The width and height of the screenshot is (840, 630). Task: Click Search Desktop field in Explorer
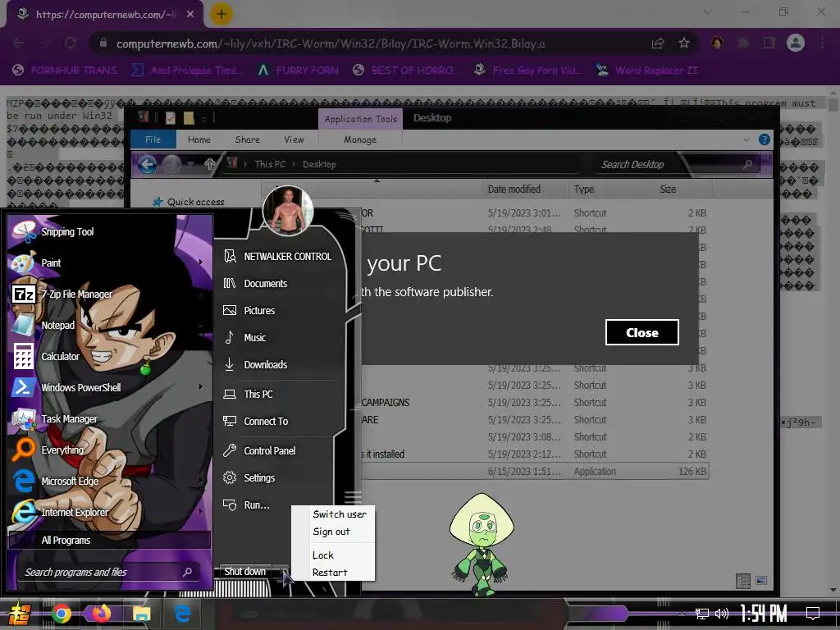click(677, 164)
